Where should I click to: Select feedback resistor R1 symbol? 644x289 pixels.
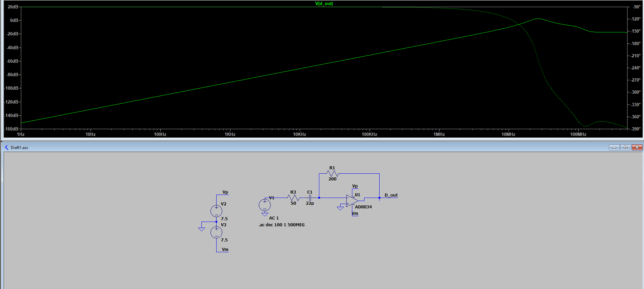tap(332, 173)
